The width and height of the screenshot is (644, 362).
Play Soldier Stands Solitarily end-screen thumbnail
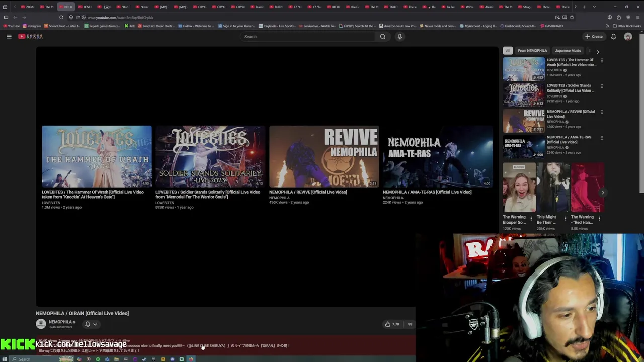[210, 156]
